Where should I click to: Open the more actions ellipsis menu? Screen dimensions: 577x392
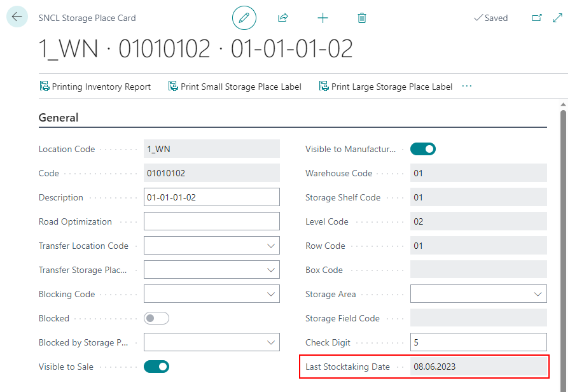tap(467, 86)
